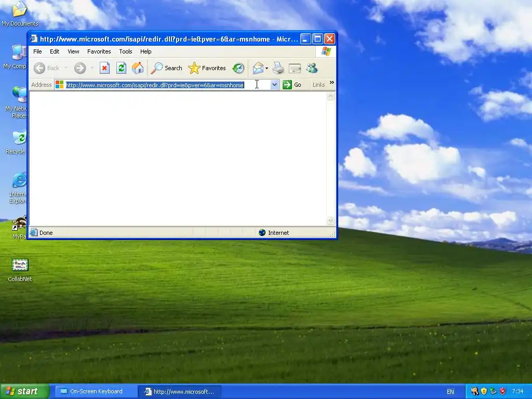Screen dimensions: 532x399
Task: Expand the Forward history dropdown arrow
Action: [92, 68]
